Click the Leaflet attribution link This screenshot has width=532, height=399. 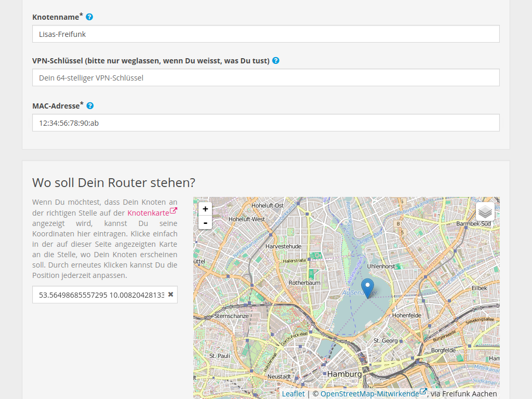[293, 394]
